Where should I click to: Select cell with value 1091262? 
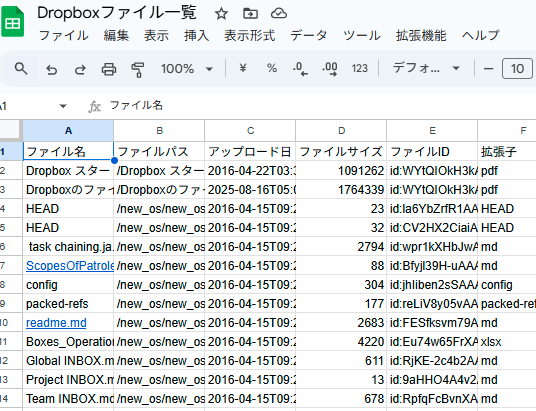[x=341, y=171]
